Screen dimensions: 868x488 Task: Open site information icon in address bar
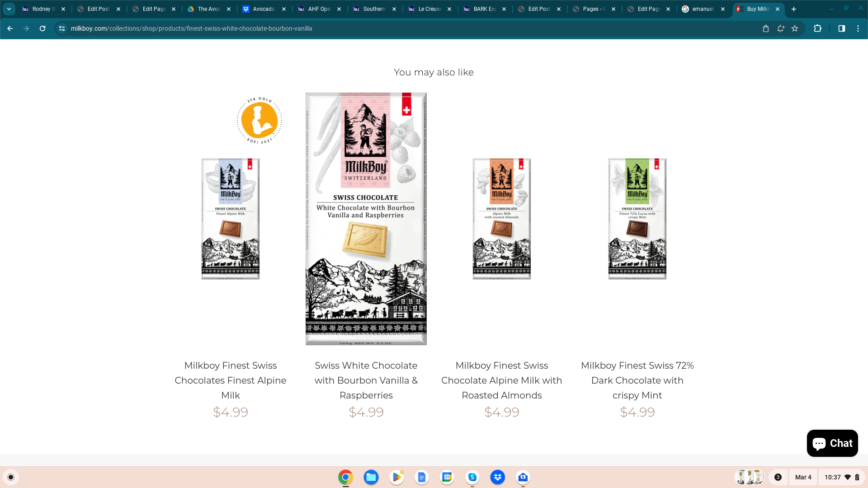click(x=62, y=28)
